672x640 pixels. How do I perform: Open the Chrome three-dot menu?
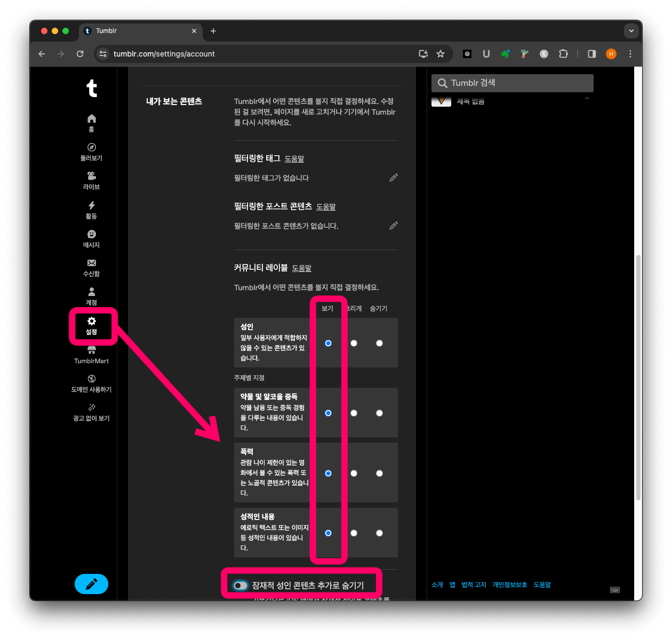tap(630, 54)
